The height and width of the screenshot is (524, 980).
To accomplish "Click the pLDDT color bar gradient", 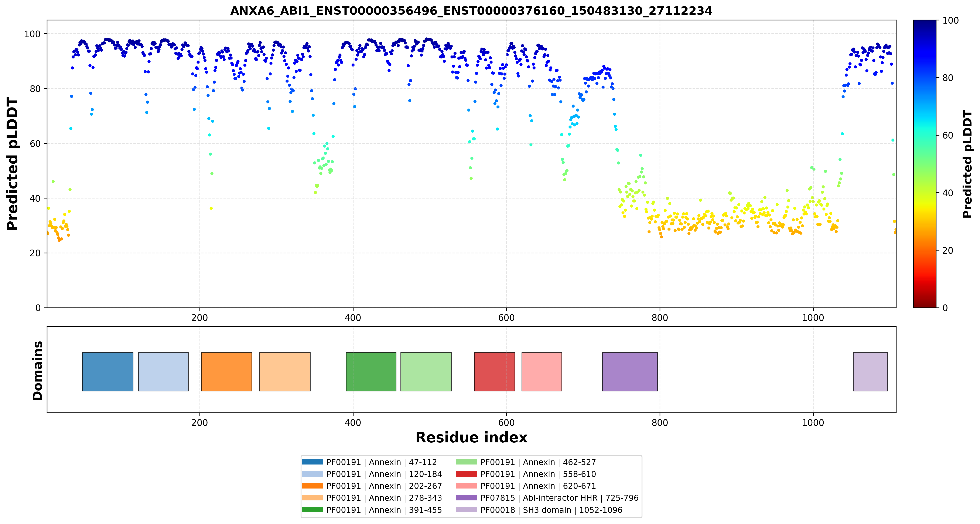I will [x=925, y=164].
